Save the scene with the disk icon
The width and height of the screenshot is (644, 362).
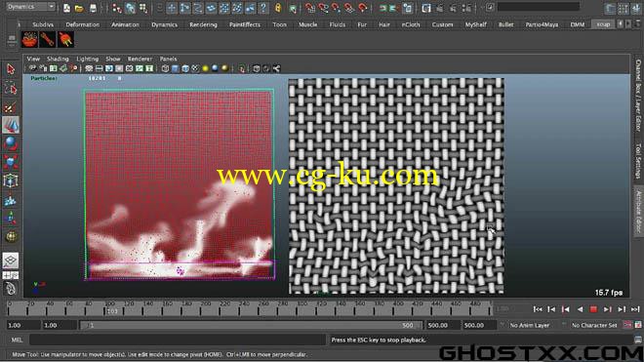click(x=94, y=8)
